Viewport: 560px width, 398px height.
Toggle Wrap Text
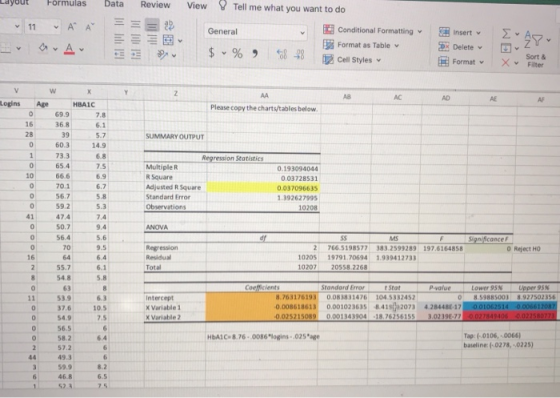[x=169, y=25]
